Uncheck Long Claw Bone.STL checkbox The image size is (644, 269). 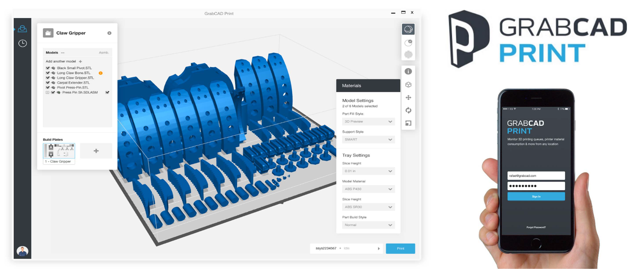coord(47,73)
